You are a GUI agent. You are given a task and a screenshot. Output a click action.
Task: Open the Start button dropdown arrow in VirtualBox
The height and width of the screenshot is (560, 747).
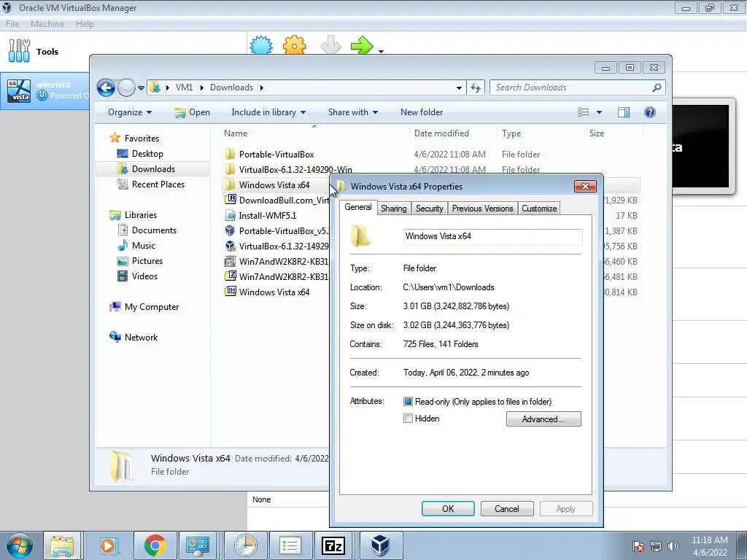(381, 51)
